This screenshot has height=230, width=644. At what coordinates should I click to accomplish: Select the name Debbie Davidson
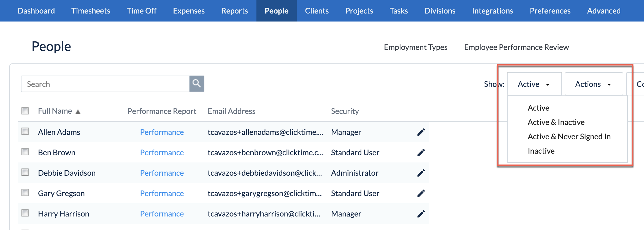pyautogui.click(x=67, y=173)
